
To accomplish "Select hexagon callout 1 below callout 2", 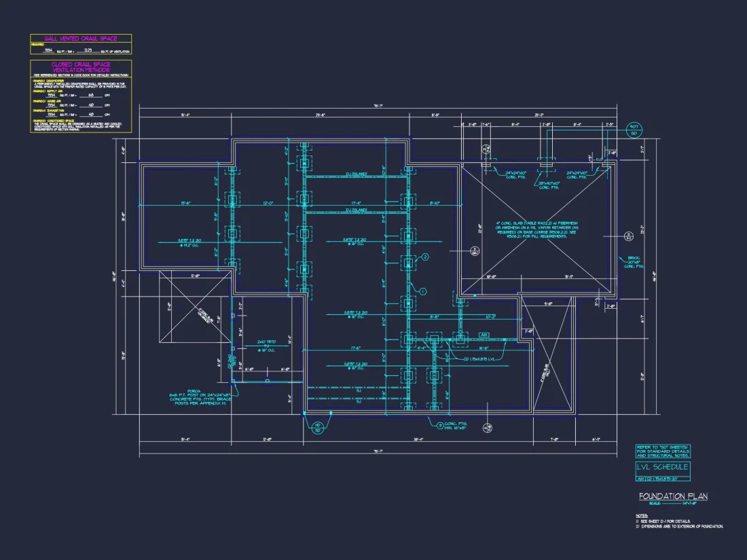I will 422,291.
